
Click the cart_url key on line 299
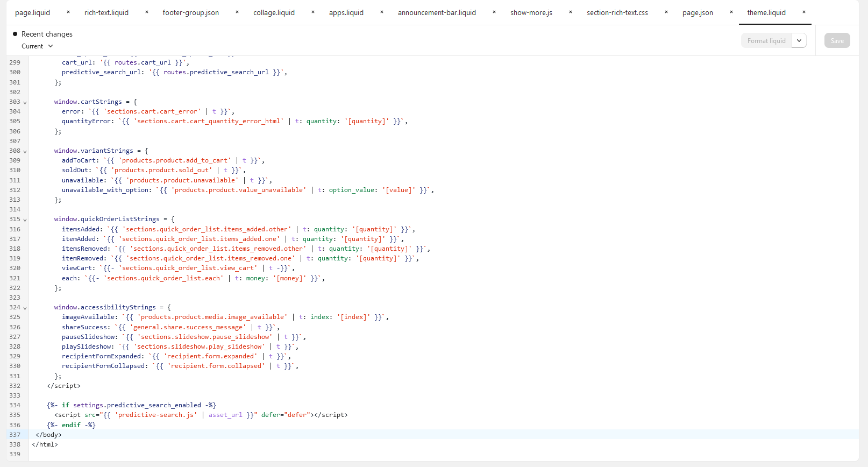tap(77, 62)
